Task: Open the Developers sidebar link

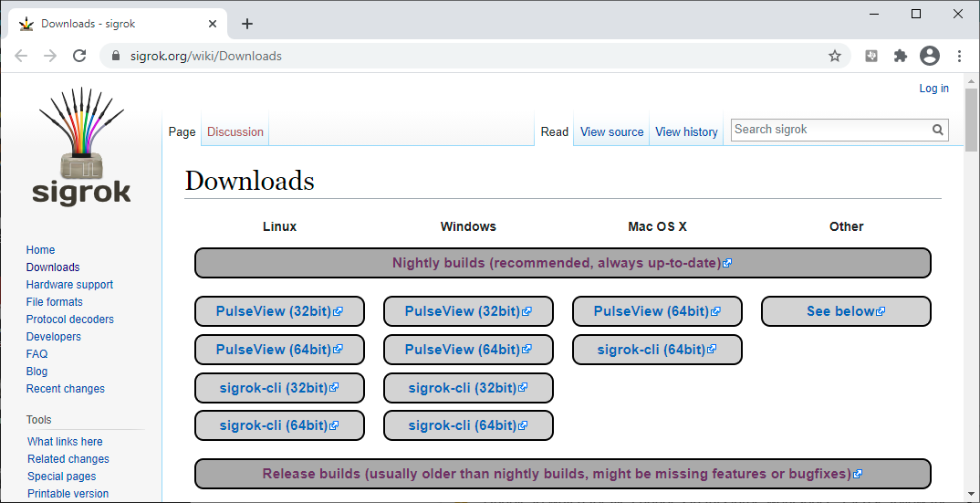Action: (x=54, y=337)
